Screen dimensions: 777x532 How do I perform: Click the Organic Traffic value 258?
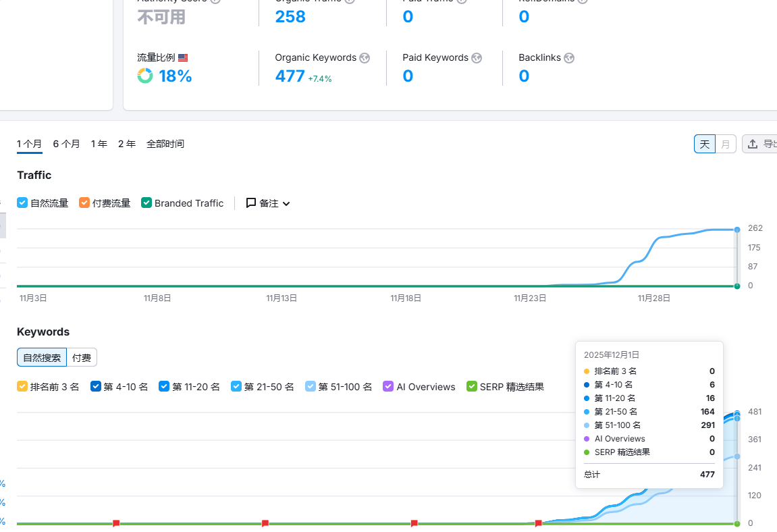pos(290,16)
